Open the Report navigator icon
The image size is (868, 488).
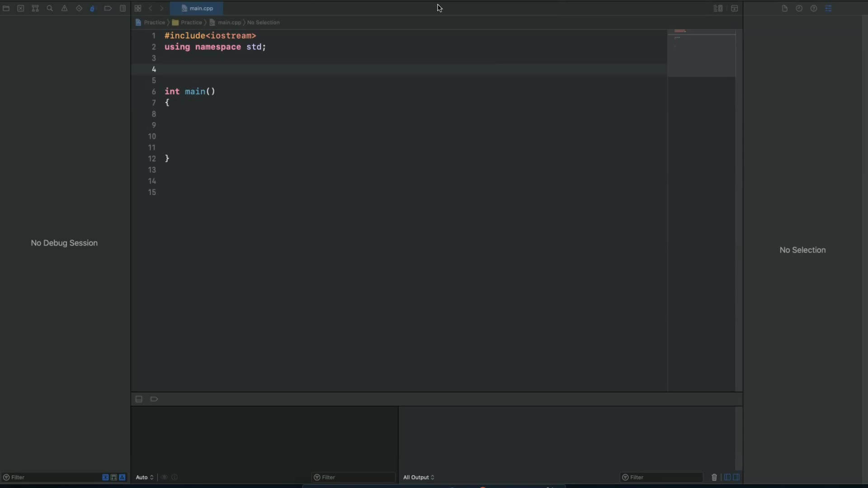123,8
